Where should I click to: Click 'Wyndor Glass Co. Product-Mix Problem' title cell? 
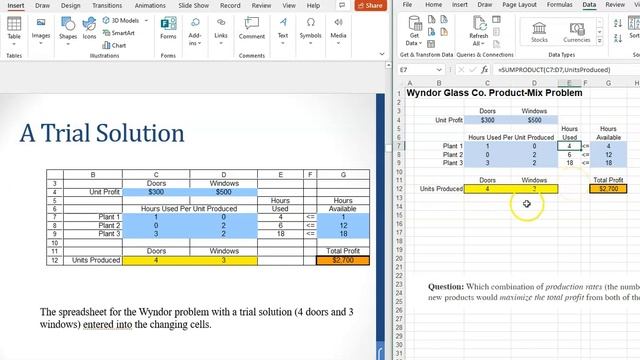[x=494, y=93]
